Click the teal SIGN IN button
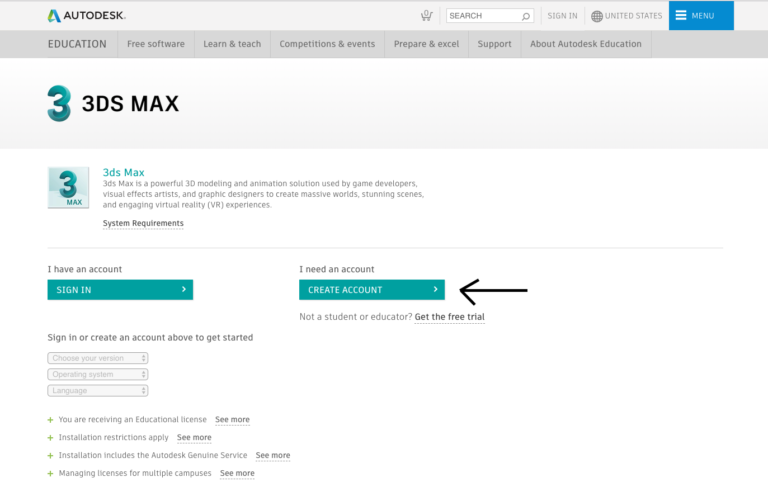Screen dimensions: 768x482 click(x=120, y=289)
